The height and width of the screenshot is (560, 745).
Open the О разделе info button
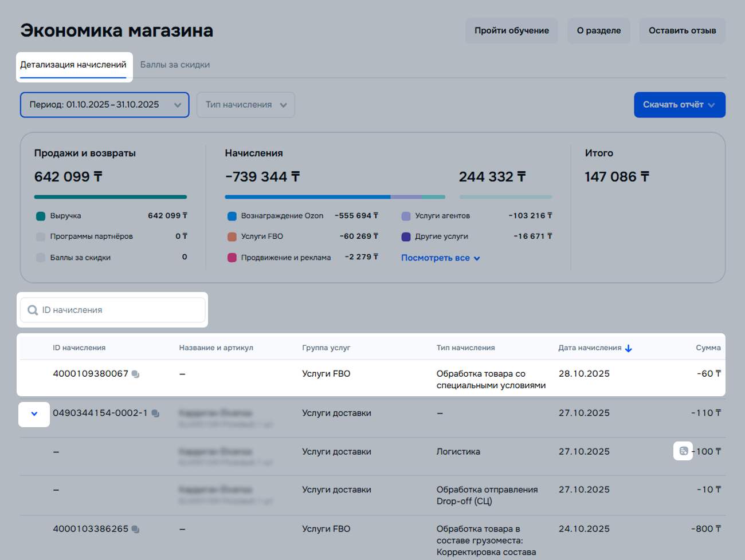(598, 30)
